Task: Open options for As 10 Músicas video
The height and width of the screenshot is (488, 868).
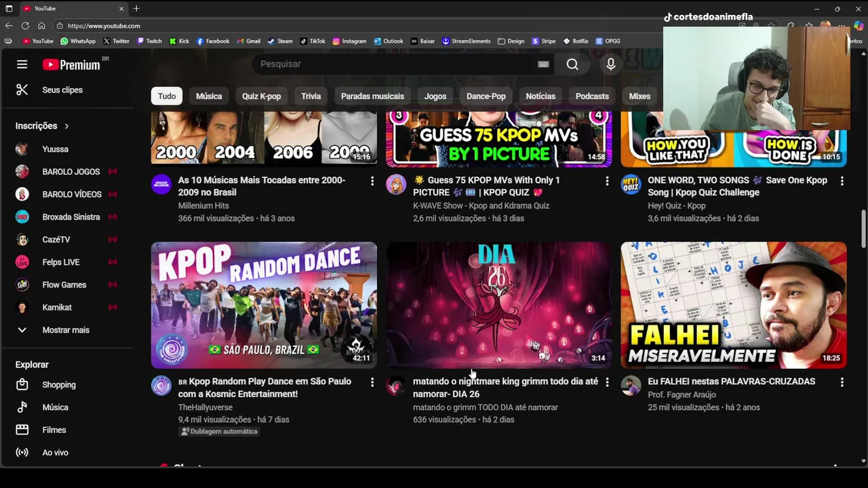Action: (372, 181)
